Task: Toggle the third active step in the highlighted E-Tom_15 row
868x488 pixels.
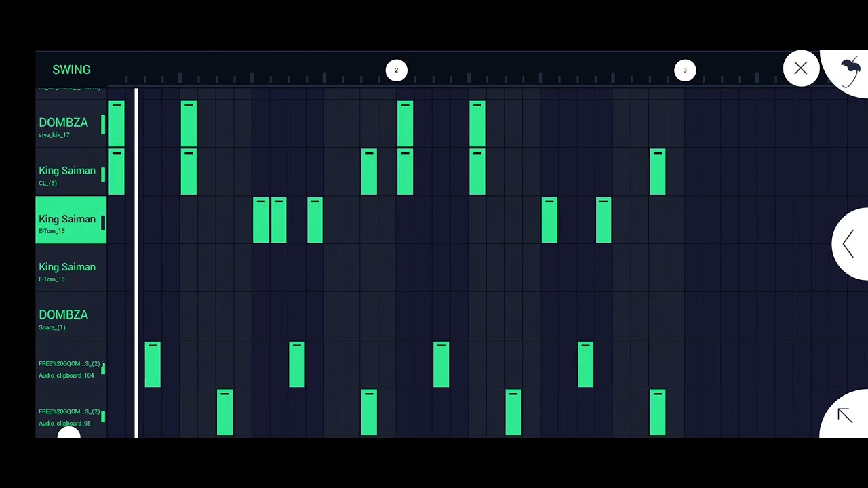Action: [x=315, y=220]
